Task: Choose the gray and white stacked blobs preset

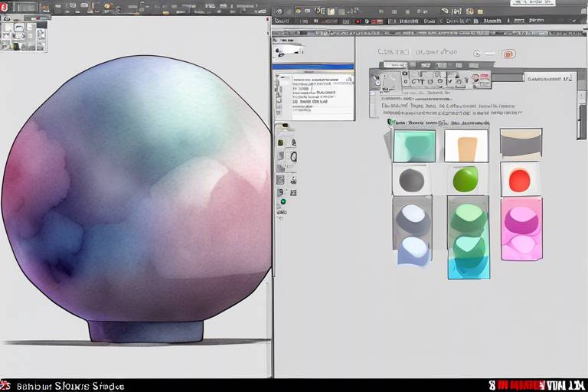Action: click(x=413, y=231)
